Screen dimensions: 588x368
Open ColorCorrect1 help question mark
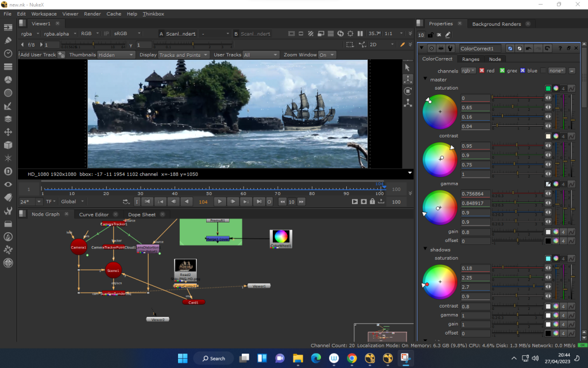point(560,48)
